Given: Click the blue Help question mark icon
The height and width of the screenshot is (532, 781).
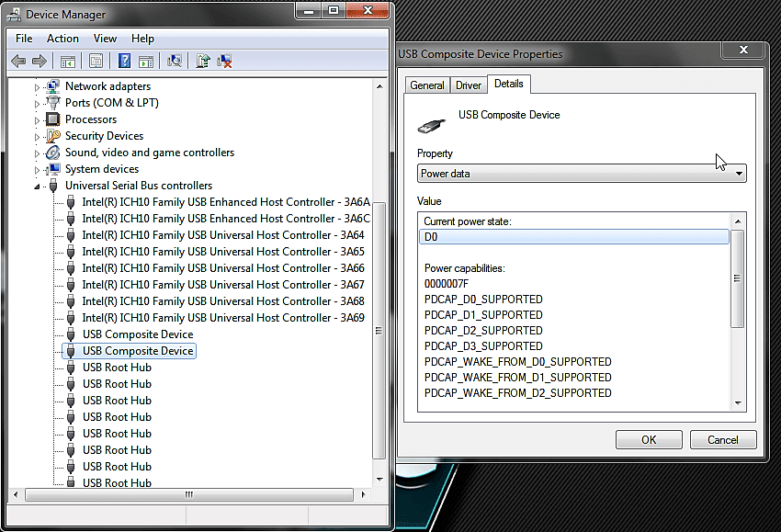Looking at the screenshot, I should [124, 62].
